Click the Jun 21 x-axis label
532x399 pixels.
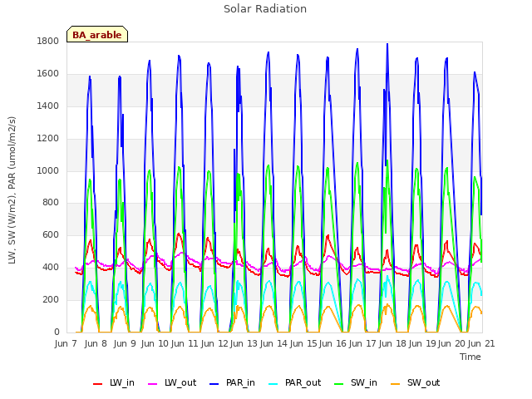pyautogui.click(x=481, y=343)
